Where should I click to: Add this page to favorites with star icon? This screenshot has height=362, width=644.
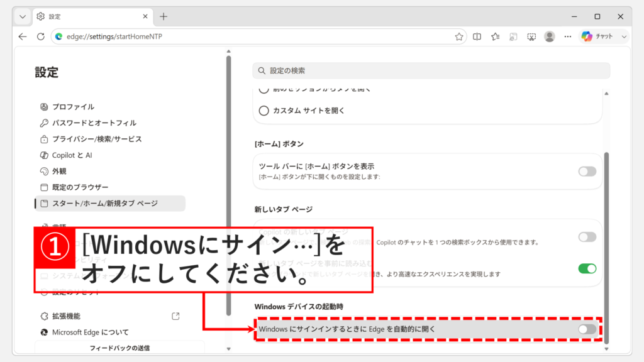(x=458, y=36)
